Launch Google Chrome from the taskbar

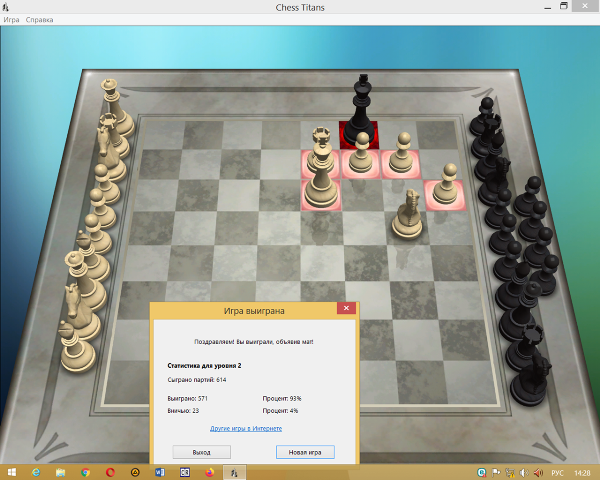85,471
